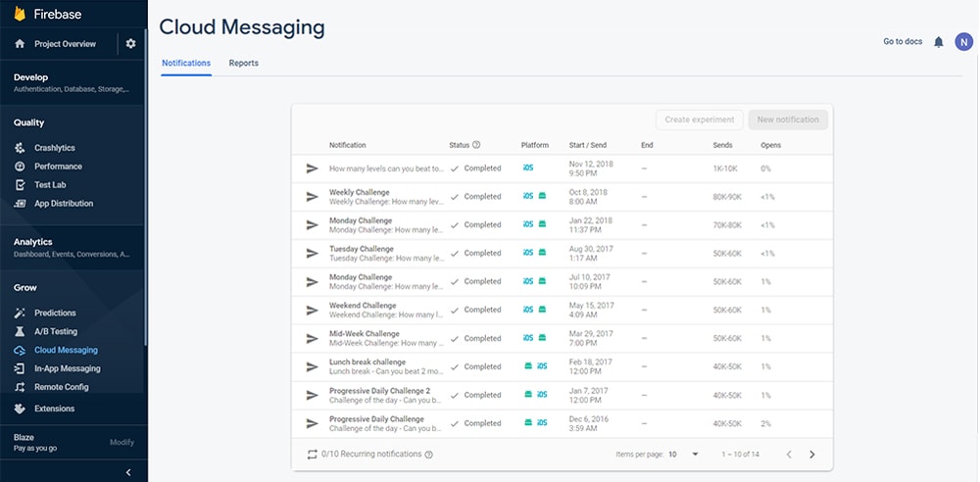
Task: Go to the next page of notifications
Action: [811, 455]
